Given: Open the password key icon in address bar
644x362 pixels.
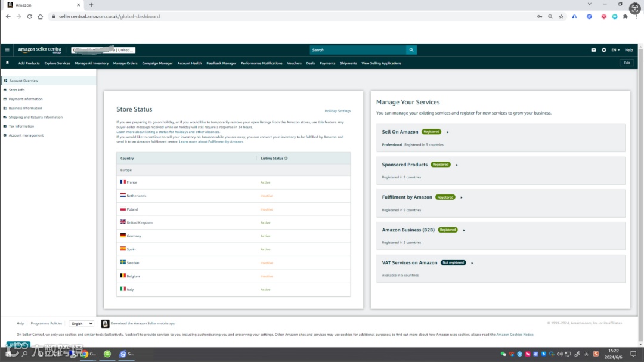Looking at the screenshot, I should [x=540, y=17].
